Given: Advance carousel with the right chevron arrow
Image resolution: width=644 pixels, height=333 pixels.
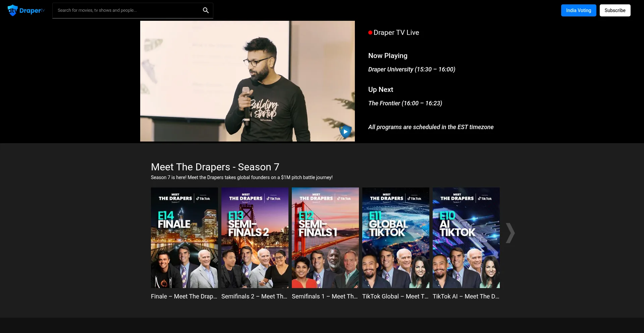Looking at the screenshot, I should coord(510,233).
